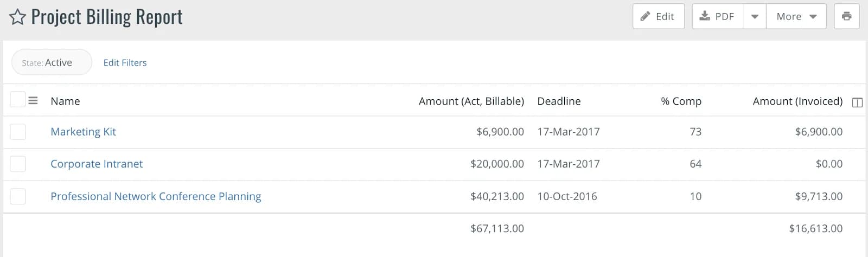Select all rows with header checkbox
The image size is (868, 257).
18,99
